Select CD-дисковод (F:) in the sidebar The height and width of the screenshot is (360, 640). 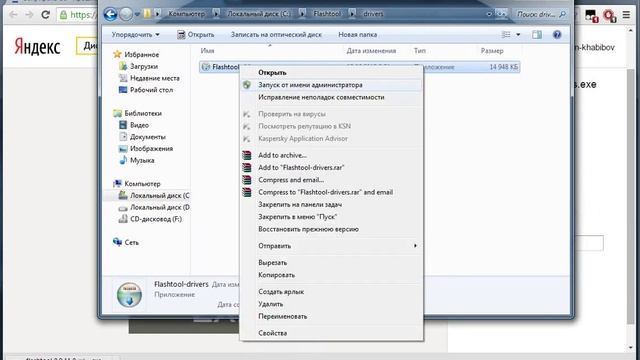[x=156, y=219]
